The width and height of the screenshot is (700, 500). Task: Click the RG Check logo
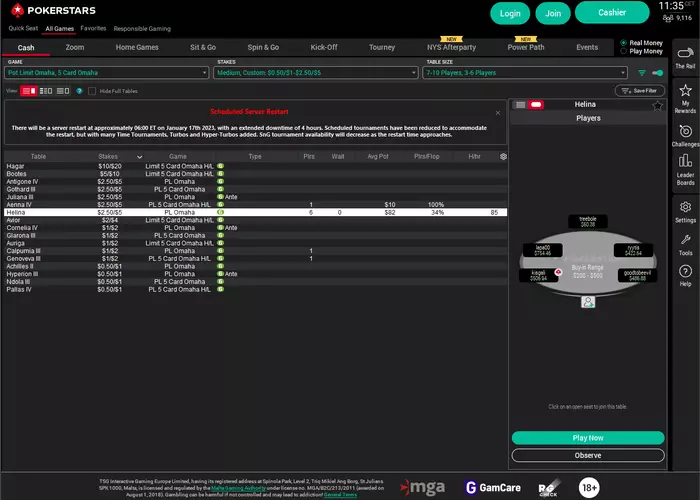point(549,488)
